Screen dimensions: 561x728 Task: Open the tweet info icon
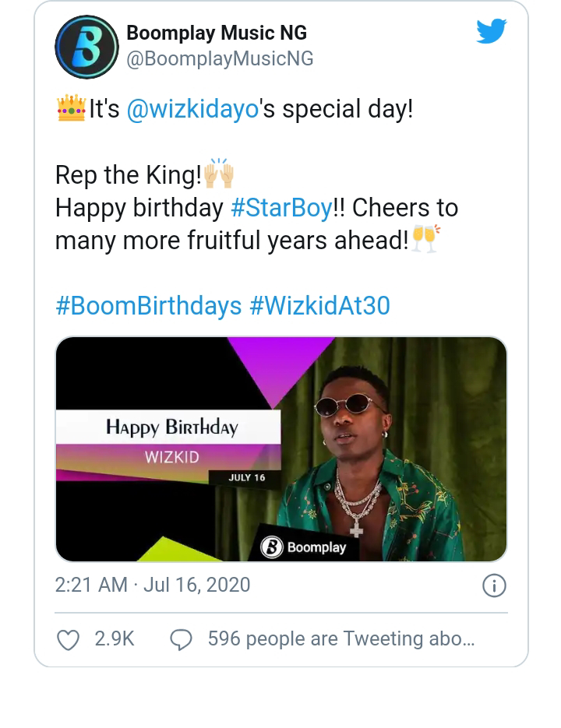(494, 586)
